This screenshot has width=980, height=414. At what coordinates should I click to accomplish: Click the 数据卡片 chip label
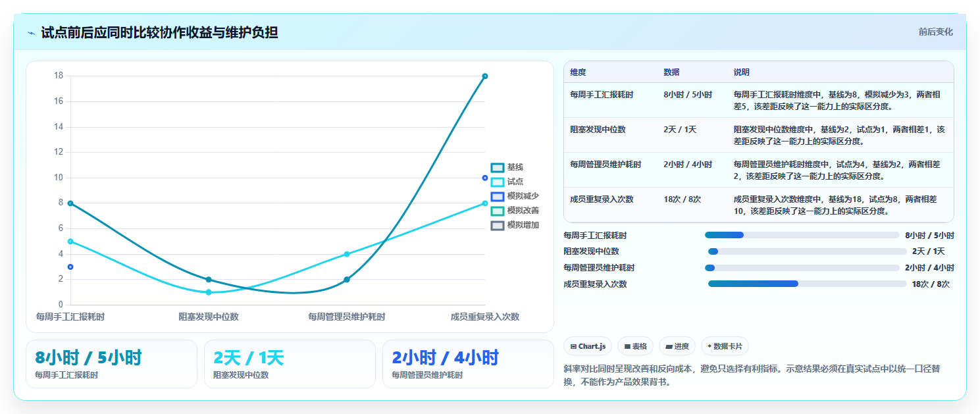pyautogui.click(x=727, y=346)
